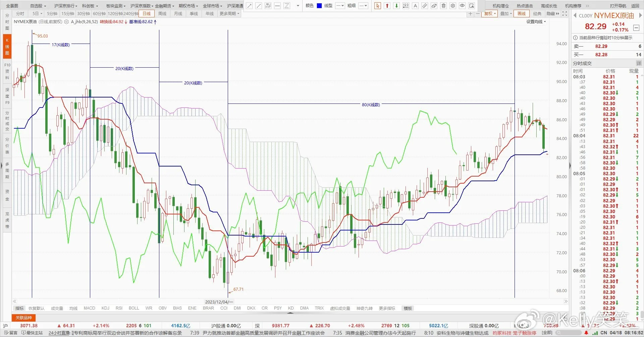The width and height of the screenshot is (644, 337).
Task: Zoom in chart with plus button
Action: point(470,14)
